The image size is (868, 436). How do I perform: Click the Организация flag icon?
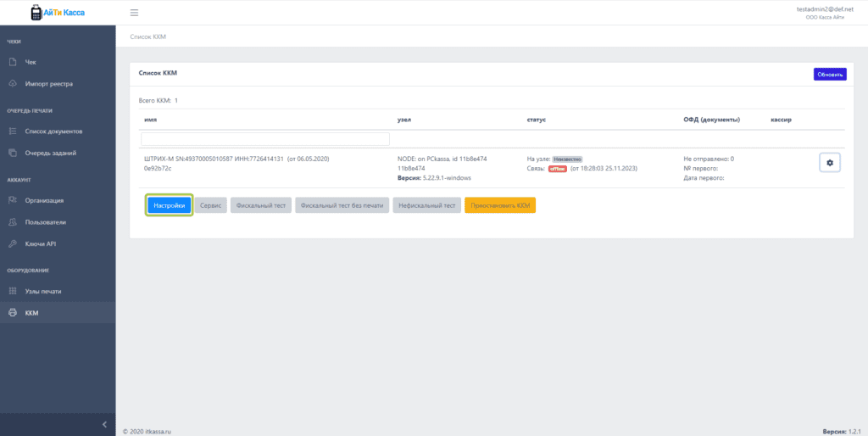click(x=13, y=200)
